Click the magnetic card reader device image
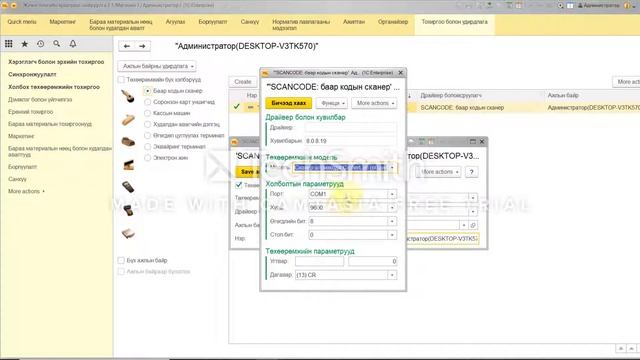Viewport: 640px width, 360px height. point(128,120)
